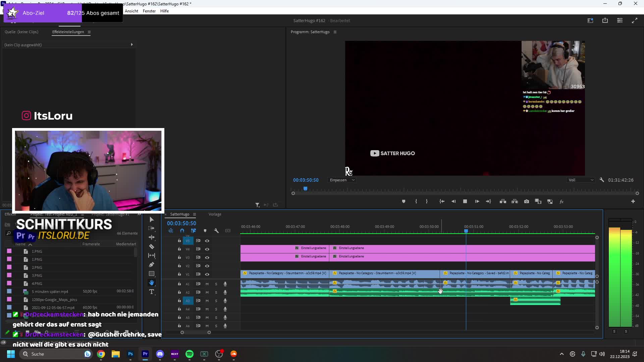Add marker in timeline header
The width and height of the screenshot is (644, 362).
pyautogui.click(x=205, y=231)
